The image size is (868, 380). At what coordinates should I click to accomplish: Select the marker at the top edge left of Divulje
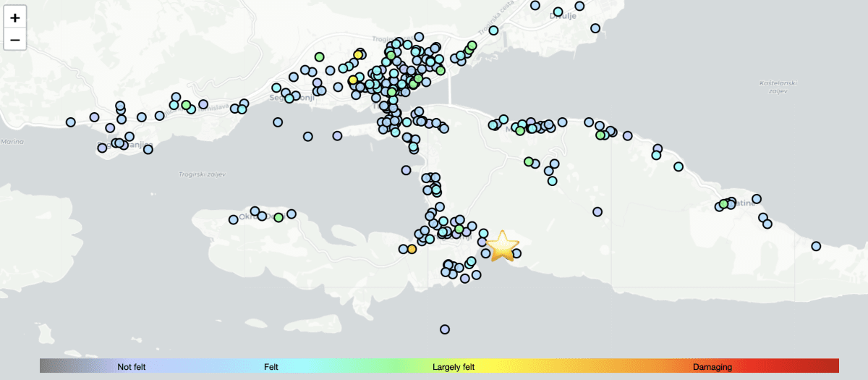click(x=535, y=5)
